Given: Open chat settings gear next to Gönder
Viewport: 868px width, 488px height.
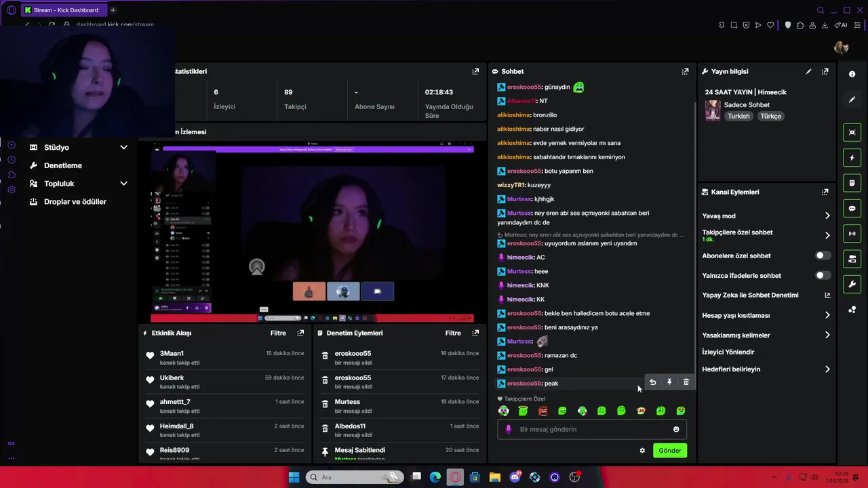Looking at the screenshot, I should point(642,451).
